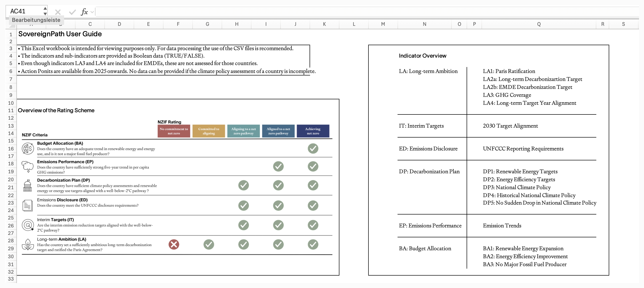Select row 16 header
The height and width of the screenshot is (288, 644).
point(11,149)
